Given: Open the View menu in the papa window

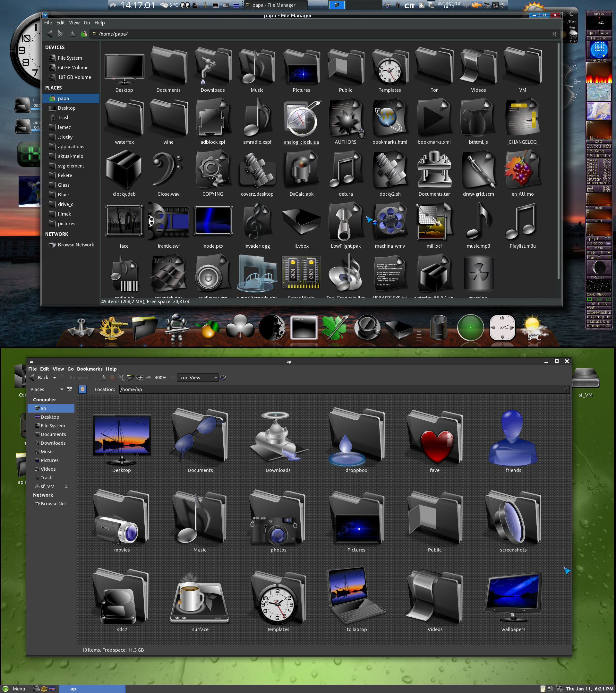Looking at the screenshot, I should [x=74, y=23].
